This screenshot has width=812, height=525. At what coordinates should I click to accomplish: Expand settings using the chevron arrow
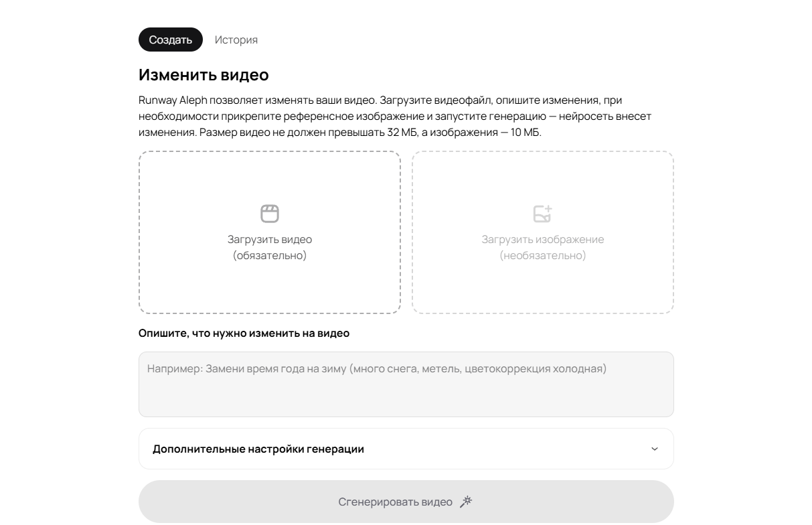tap(655, 449)
